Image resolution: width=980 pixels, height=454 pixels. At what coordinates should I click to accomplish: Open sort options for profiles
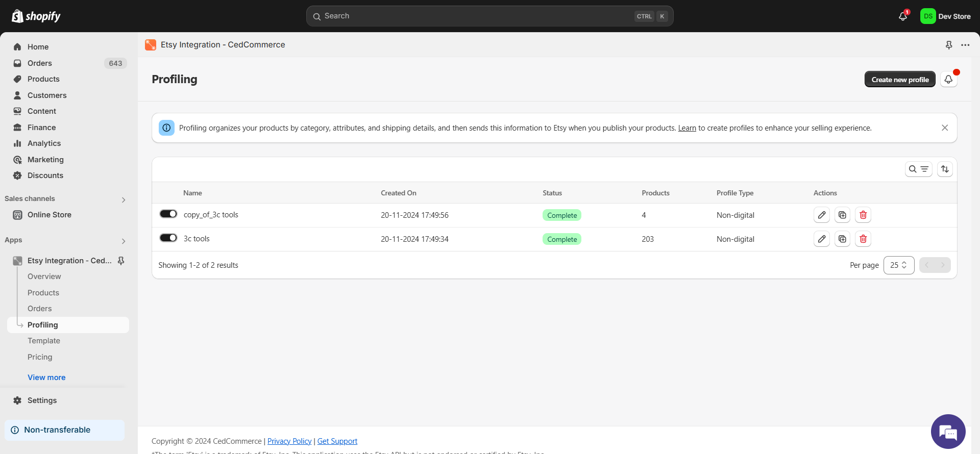point(945,169)
